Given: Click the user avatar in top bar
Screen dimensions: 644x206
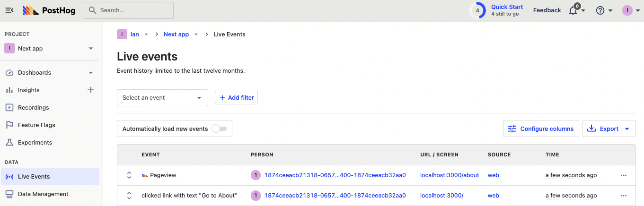Looking at the screenshot, I should click(627, 10).
